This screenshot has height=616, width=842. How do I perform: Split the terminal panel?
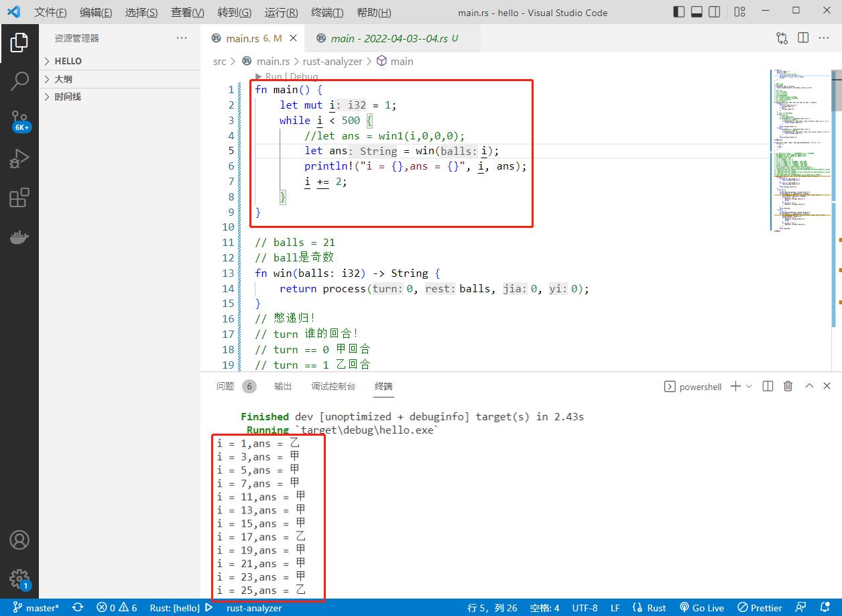coord(768,386)
